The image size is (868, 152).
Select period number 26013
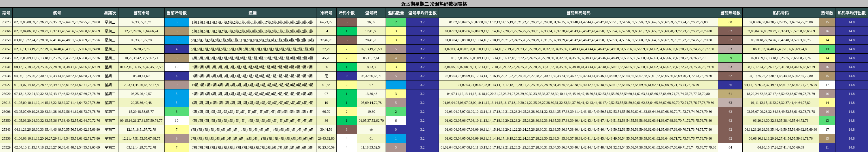click(x=6, y=102)
